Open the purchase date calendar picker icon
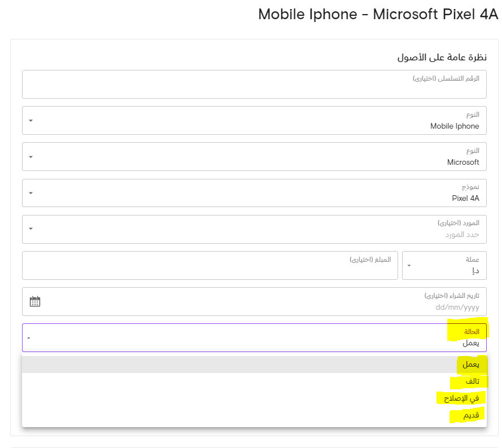Viewport: 502px width, 448px height. pyautogui.click(x=35, y=301)
